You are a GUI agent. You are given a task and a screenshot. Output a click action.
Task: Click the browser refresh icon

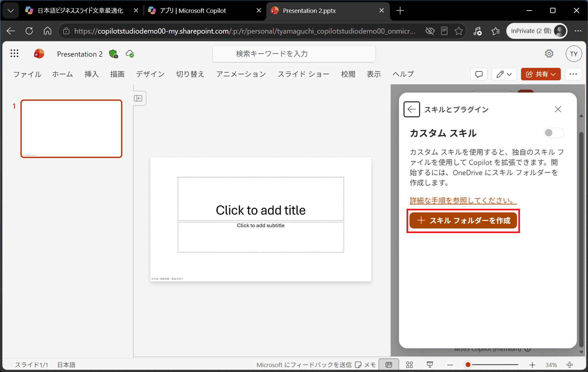[29, 31]
